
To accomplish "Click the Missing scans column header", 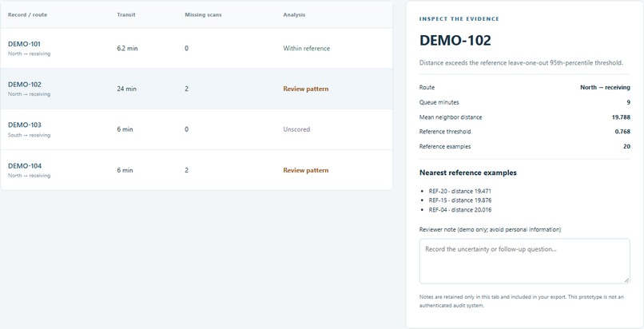I will click(203, 14).
